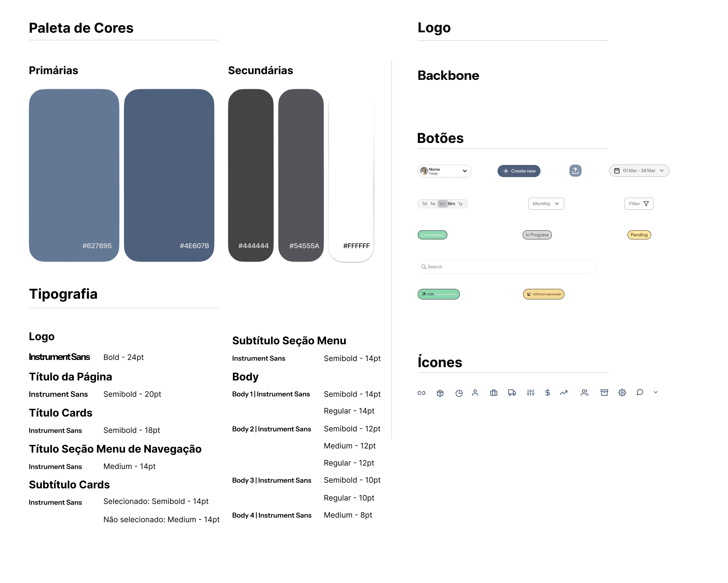The image size is (728, 583).
Task: Click the link chain icon
Action: coord(421,393)
